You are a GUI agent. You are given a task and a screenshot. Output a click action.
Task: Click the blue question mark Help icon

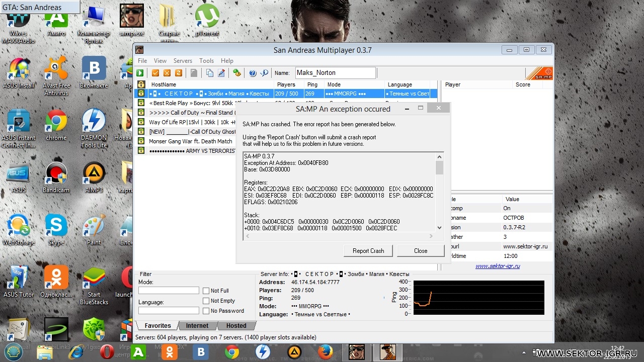coord(253,73)
